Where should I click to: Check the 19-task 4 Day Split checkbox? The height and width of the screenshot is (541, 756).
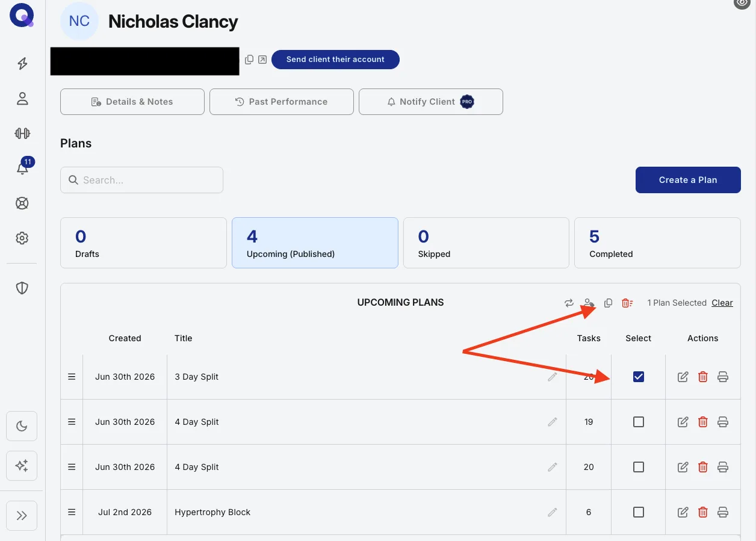point(639,422)
